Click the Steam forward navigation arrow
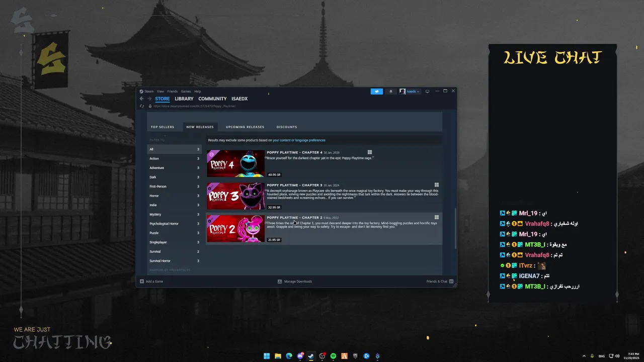Image resolution: width=644 pixels, height=362 pixels. [x=149, y=99]
